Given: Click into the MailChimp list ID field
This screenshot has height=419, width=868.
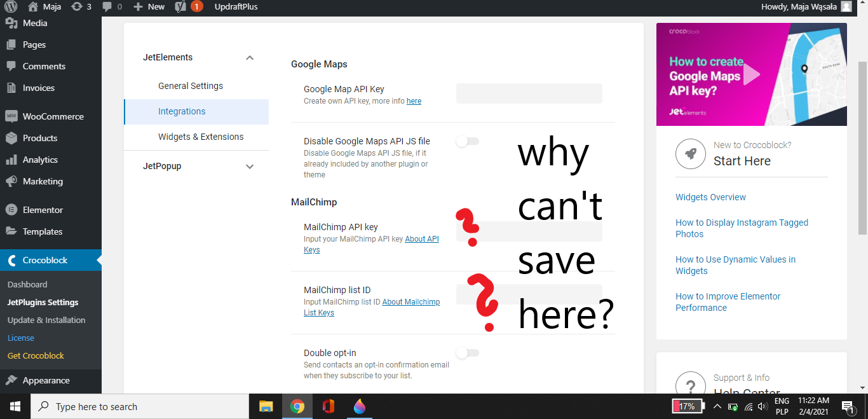Looking at the screenshot, I should tap(529, 294).
